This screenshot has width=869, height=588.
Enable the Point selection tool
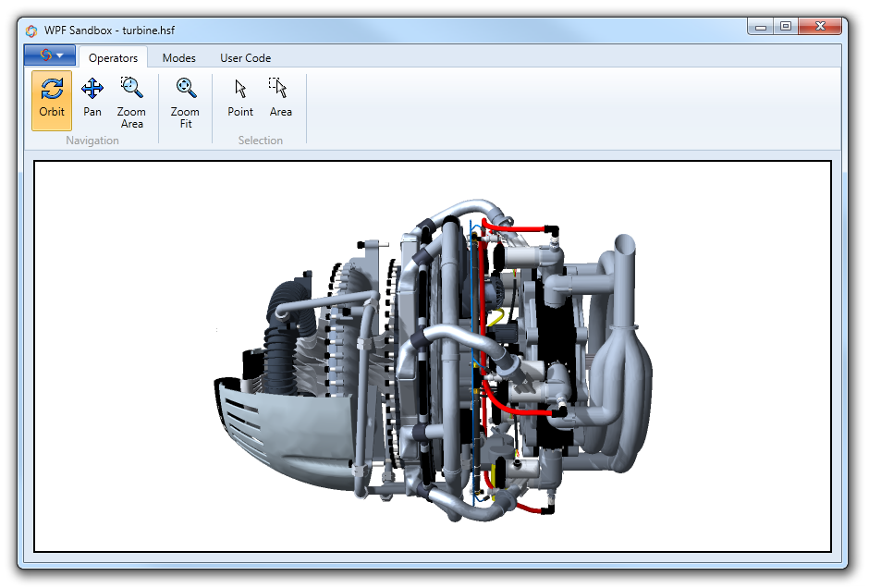pos(240,100)
